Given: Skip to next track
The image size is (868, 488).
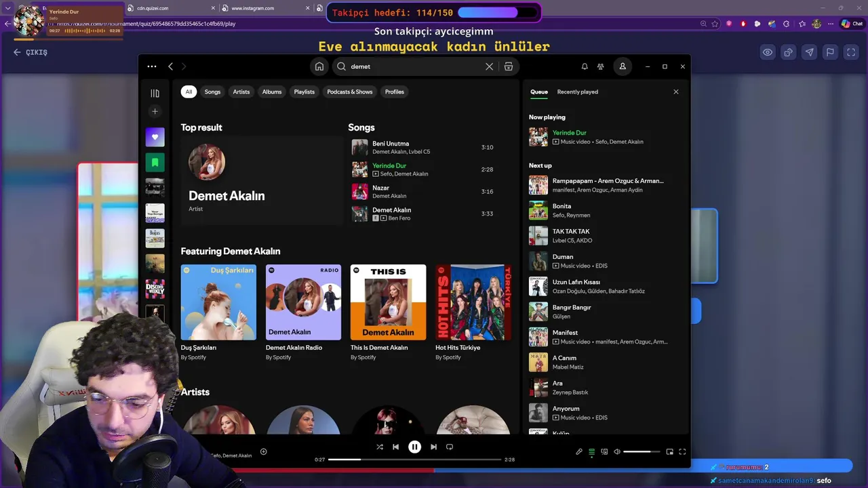Looking at the screenshot, I should (433, 447).
